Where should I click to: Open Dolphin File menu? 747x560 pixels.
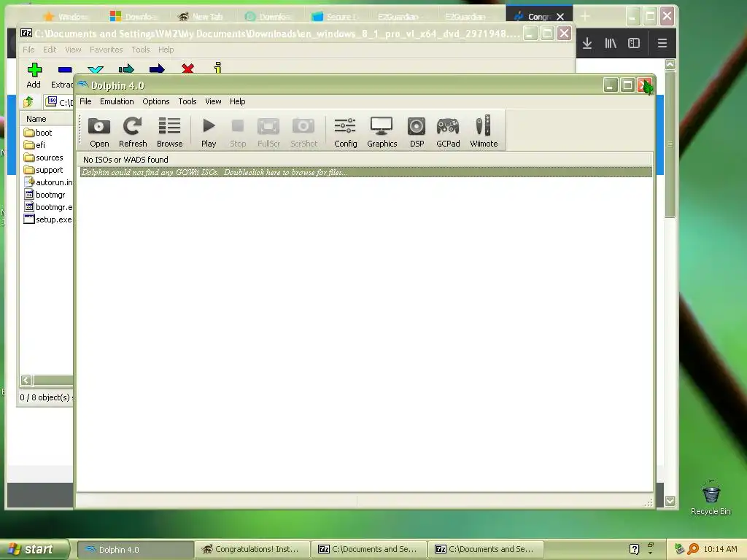(x=85, y=101)
